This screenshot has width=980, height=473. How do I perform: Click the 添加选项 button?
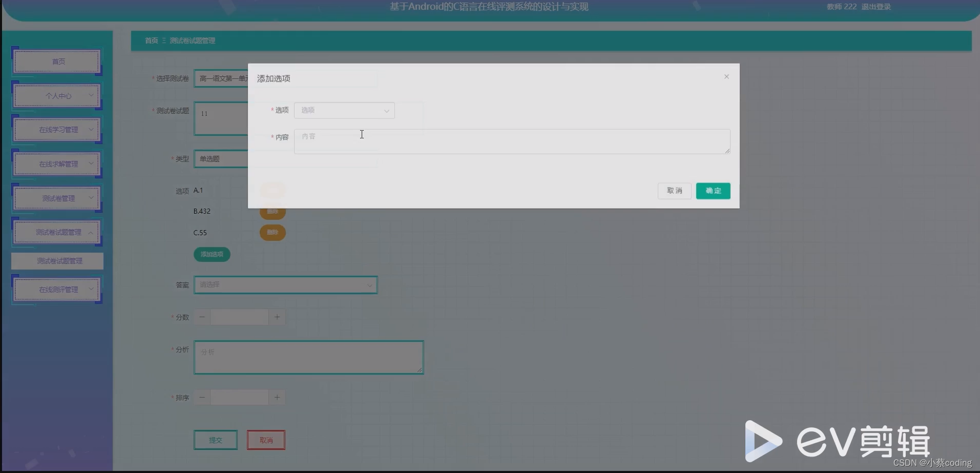pos(212,254)
